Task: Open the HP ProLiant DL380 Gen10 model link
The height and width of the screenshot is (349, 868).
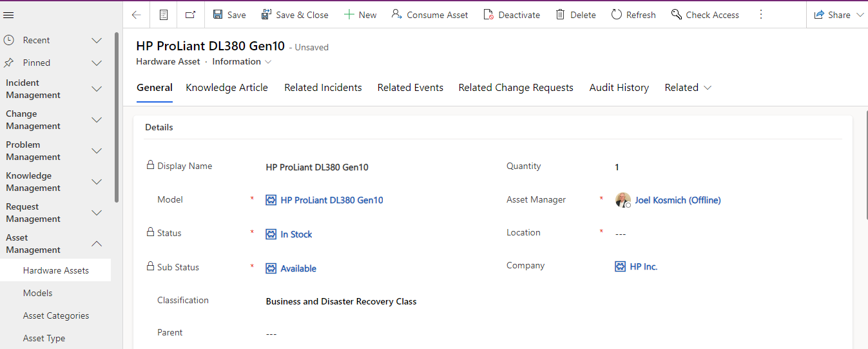Action: coord(332,200)
